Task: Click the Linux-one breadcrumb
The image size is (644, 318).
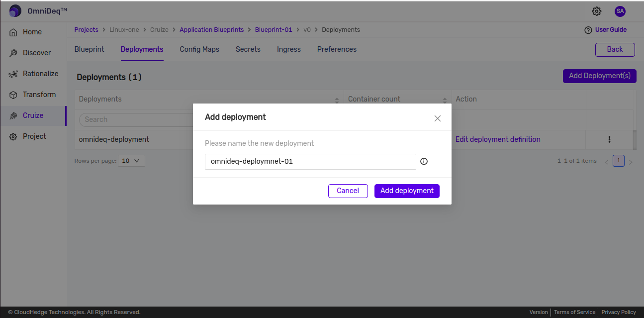Action: [124, 30]
